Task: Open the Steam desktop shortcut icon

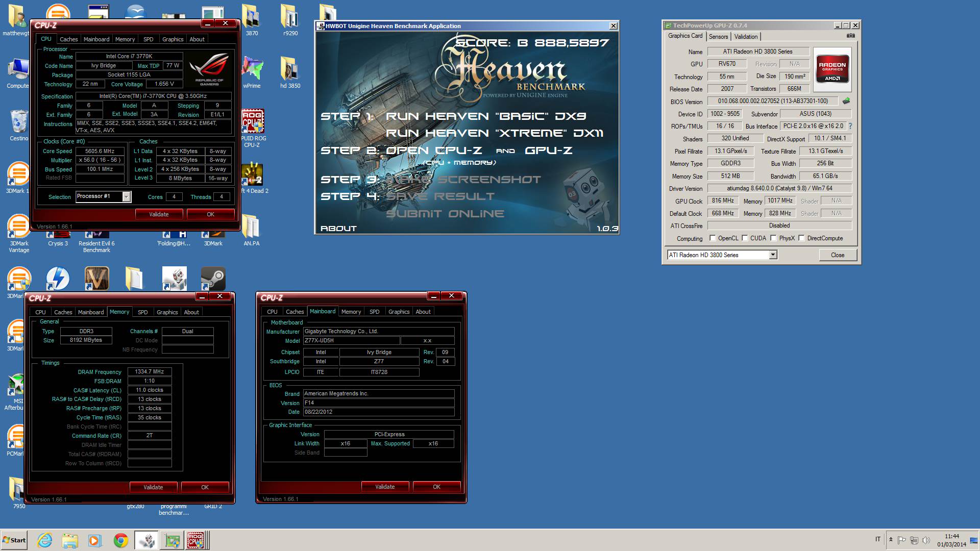Action: (213, 279)
